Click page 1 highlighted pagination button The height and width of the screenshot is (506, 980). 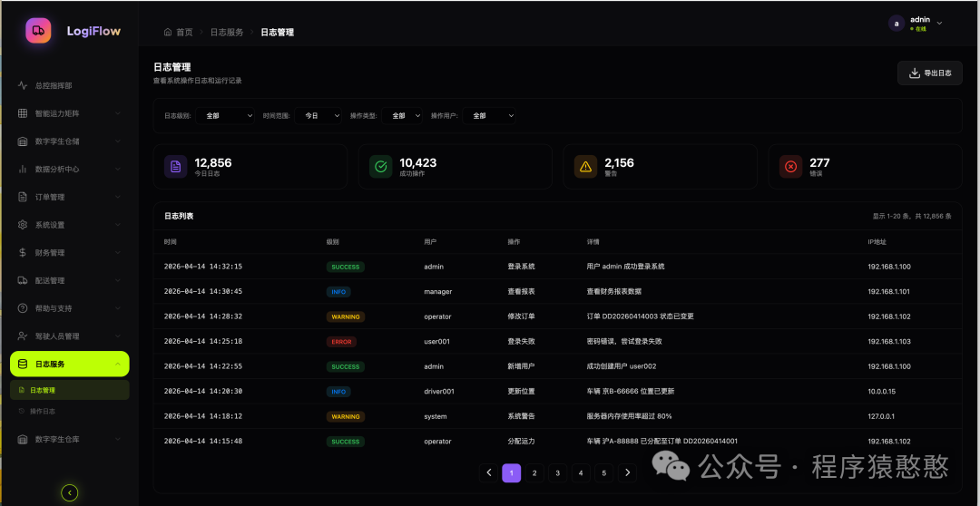click(x=511, y=472)
